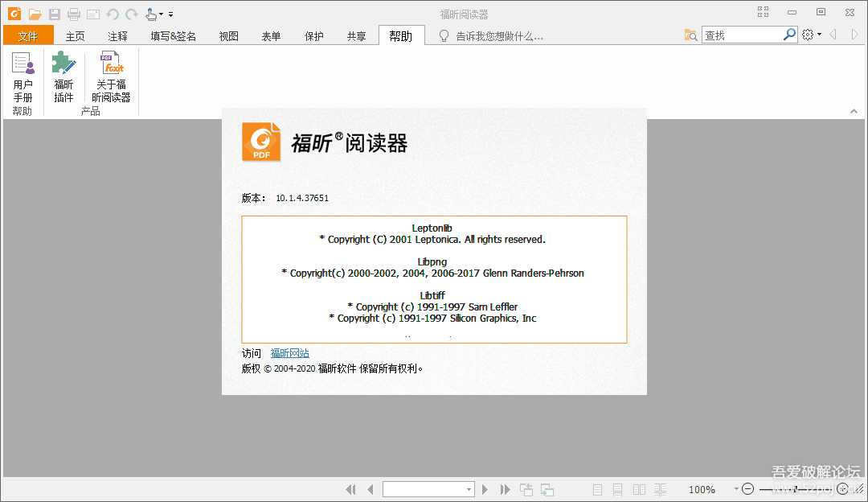868x502 pixels.
Task: Switch to the 注释 tab
Action: click(118, 36)
